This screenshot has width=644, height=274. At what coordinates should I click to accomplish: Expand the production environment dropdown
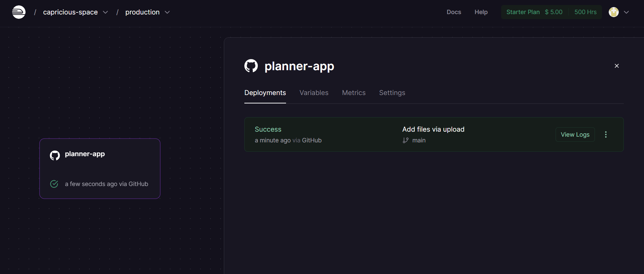click(x=167, y=12)
